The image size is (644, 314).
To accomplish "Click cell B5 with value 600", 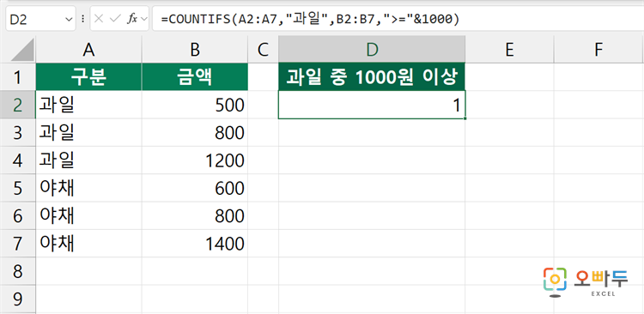I will coord(195,188).
